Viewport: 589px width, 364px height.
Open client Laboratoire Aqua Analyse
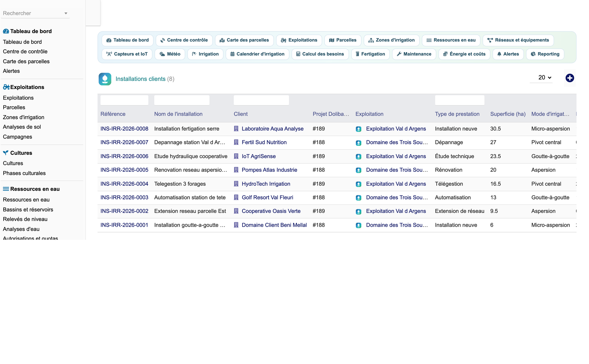[x=272, y=129]
